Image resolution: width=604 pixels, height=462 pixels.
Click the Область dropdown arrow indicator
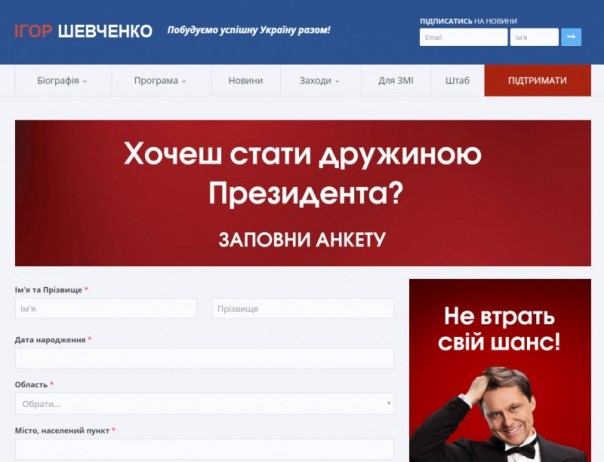coord(389,403)
